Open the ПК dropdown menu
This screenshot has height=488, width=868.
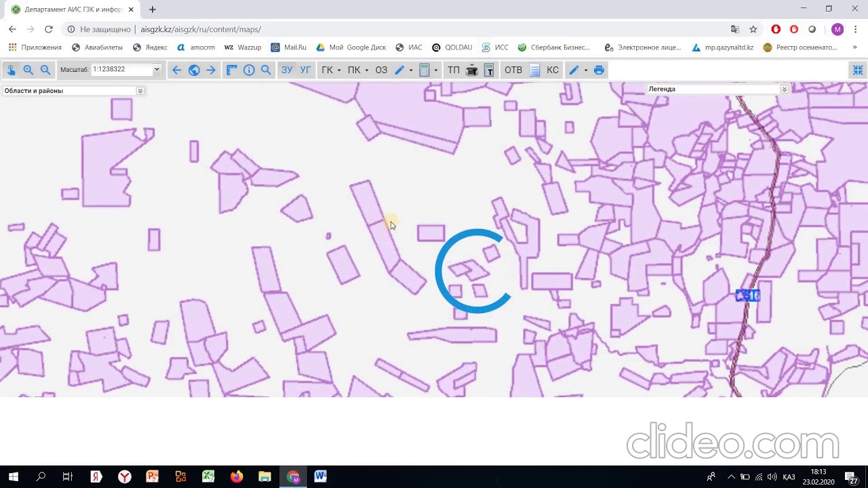click(x=357, y=70)
